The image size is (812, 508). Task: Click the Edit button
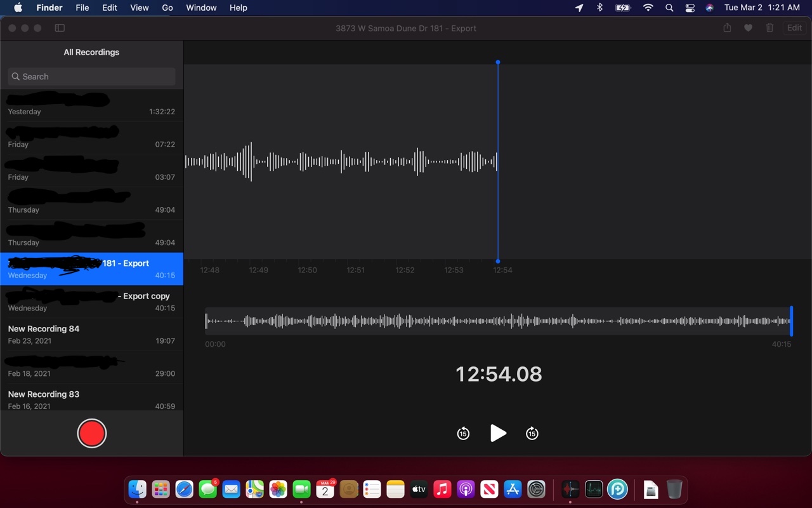794,28
